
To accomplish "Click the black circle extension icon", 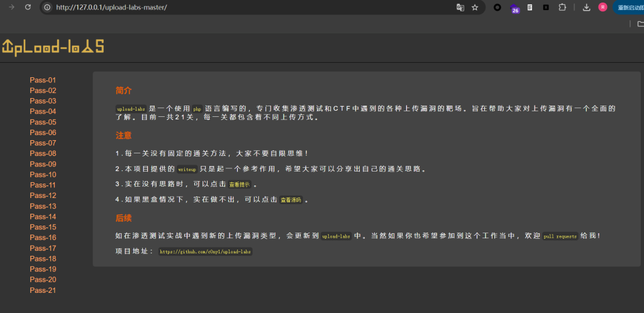I will (x=497, y=8).
